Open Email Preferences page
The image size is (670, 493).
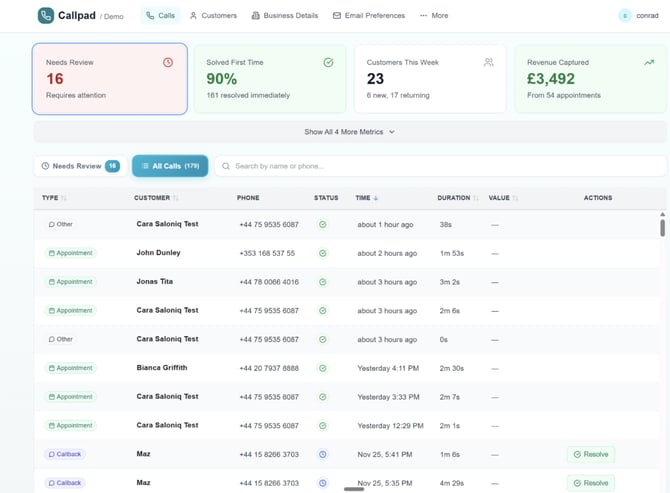click(x=369, y=16)
